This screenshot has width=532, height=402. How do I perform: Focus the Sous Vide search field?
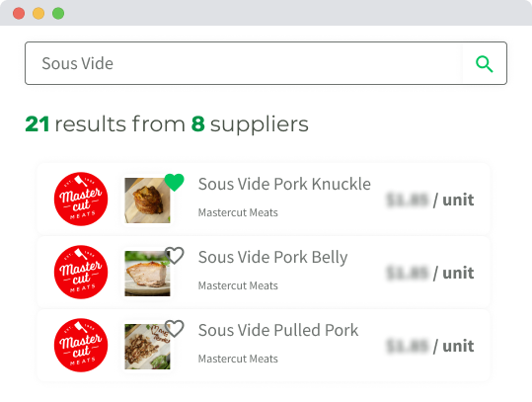[243, 63]
